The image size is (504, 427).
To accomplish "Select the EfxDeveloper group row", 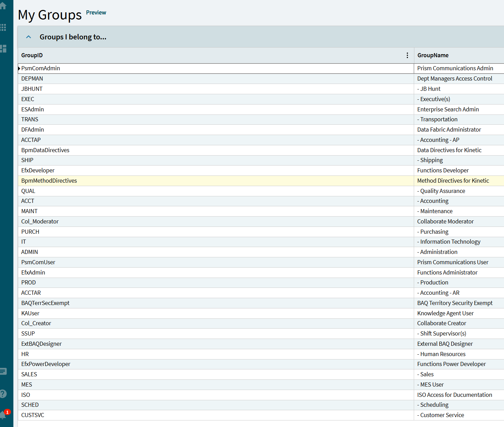I will pyautogui.click(x=38, y=170).
